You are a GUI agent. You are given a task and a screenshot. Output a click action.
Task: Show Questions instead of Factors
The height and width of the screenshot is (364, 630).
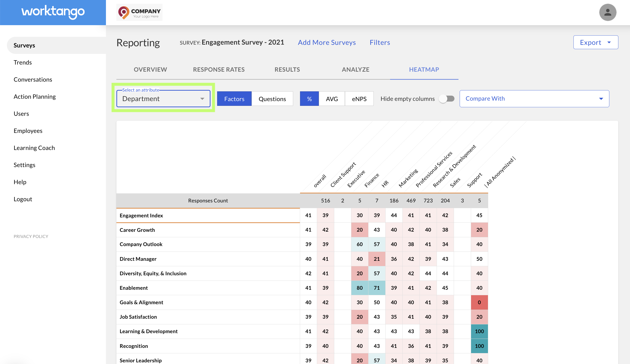272,99
